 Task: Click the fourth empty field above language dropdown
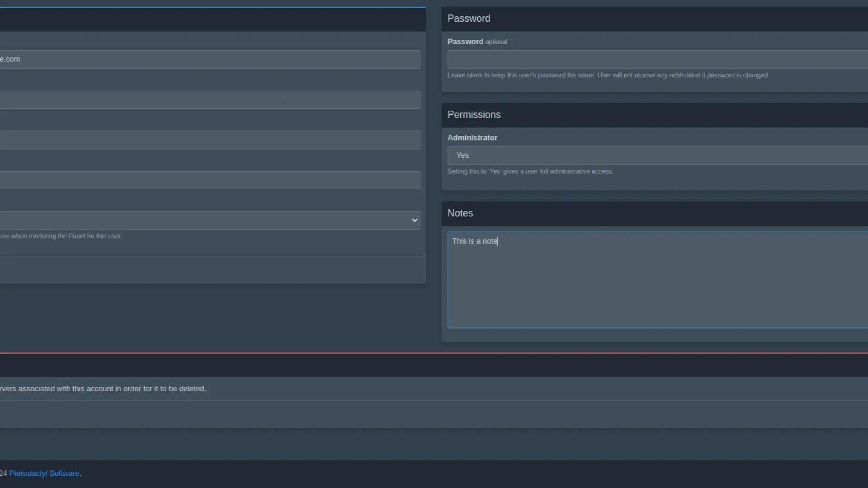point(210,180)
